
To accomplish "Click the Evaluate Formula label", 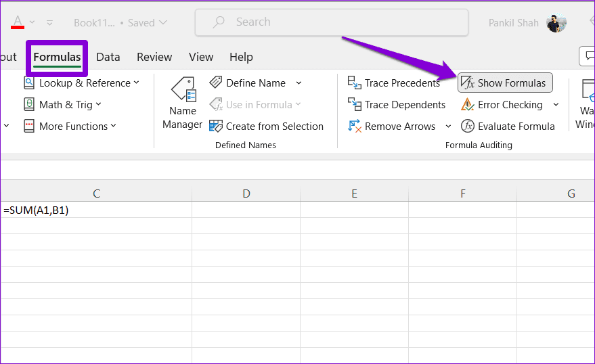I will 516,127.
